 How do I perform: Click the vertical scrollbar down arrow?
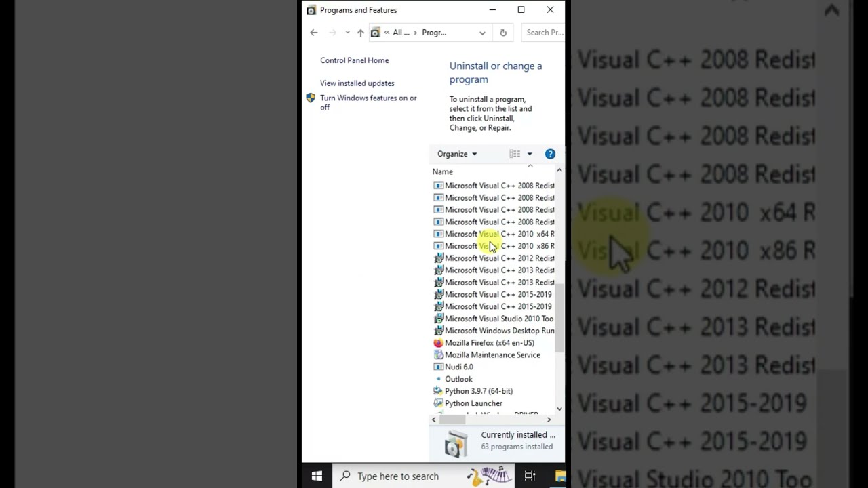[559, 409]
